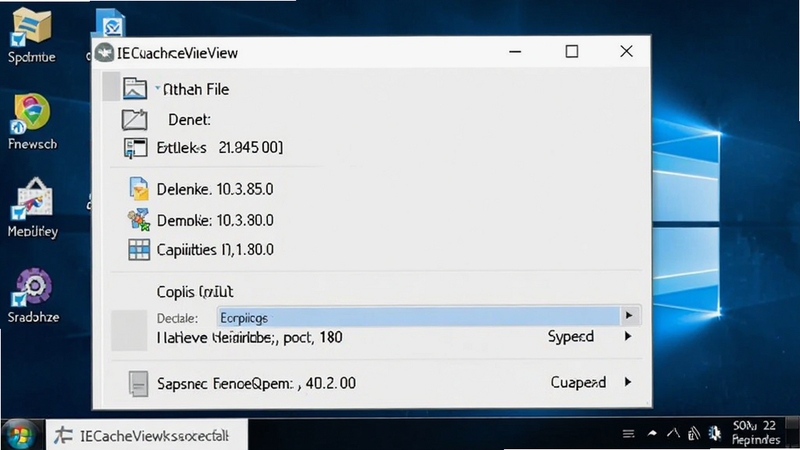The image size is (800, 450).
Task: Open the Fnewsch desktop shortcut
Action: [32, 121]
